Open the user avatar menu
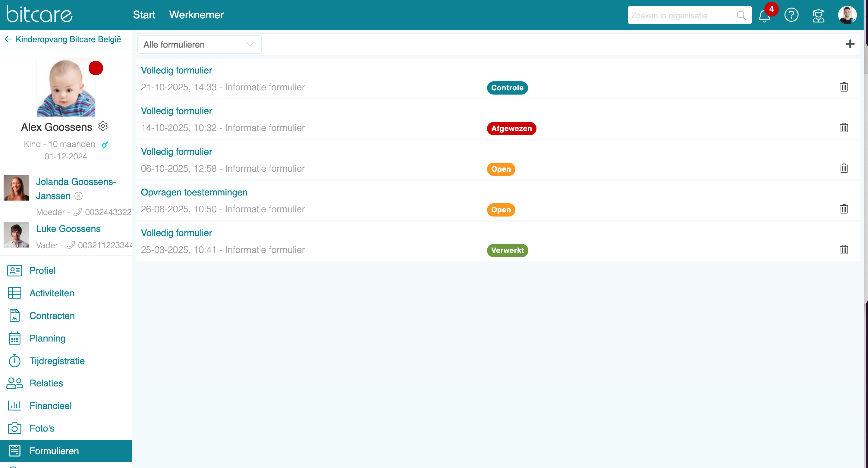 click(x=847, y=15)
